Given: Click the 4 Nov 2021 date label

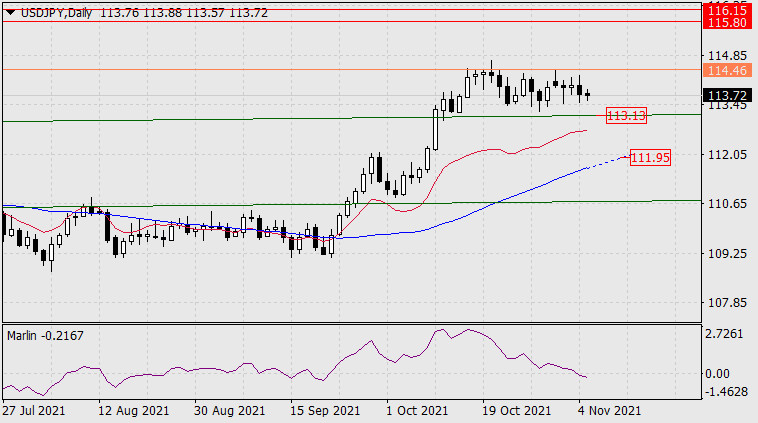Looking at the screenshot, I should pyautogui.click(x=609, y=411).
